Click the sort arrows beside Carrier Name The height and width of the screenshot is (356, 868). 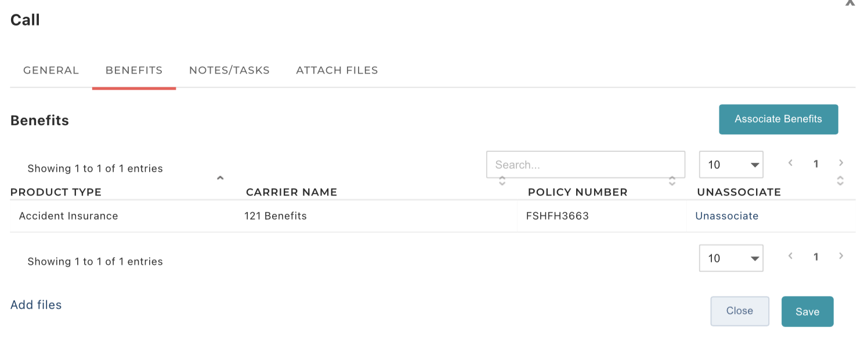point(502,181)
